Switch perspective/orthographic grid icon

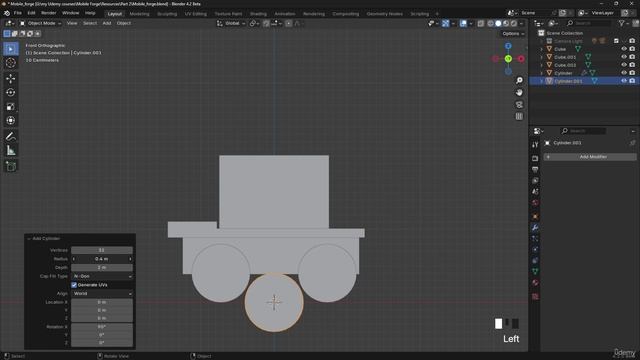point(519,116)
